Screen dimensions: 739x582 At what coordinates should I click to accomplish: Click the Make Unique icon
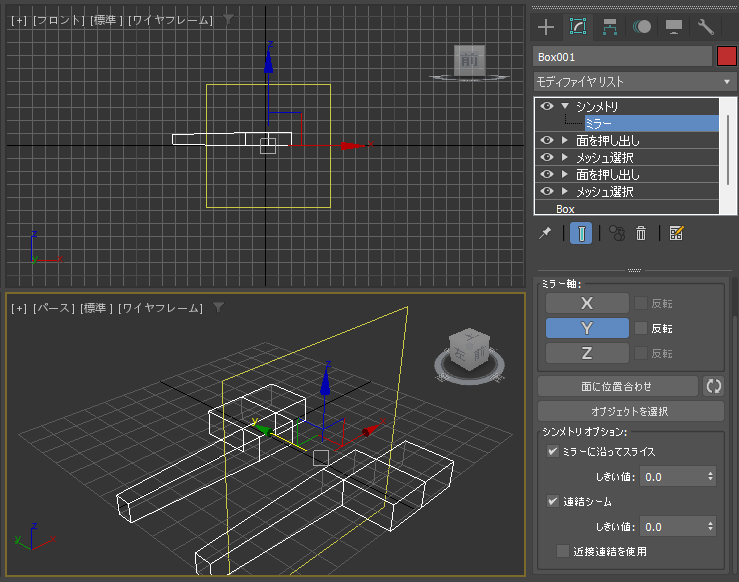(x=617, y=233)
